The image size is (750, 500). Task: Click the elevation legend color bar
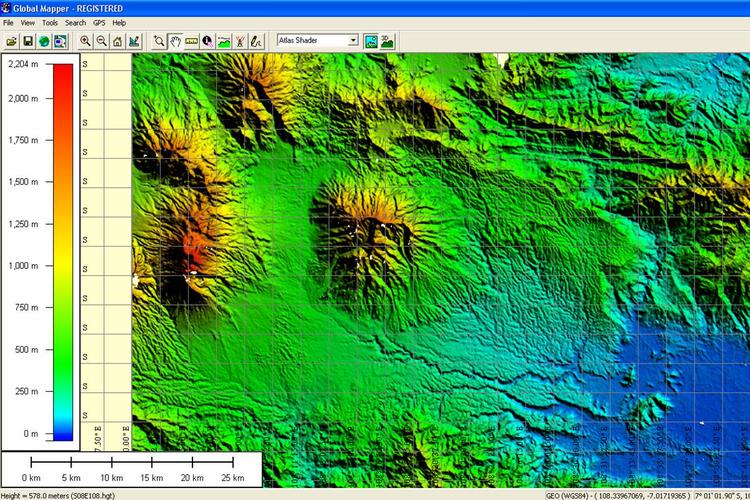(x=62, y=250)
